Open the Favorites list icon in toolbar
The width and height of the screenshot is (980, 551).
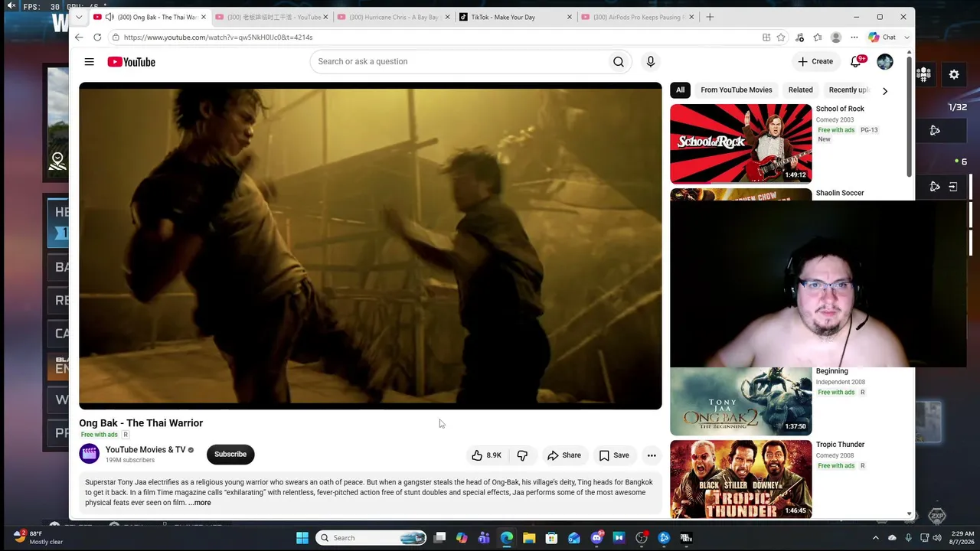[x=817, y=37]
